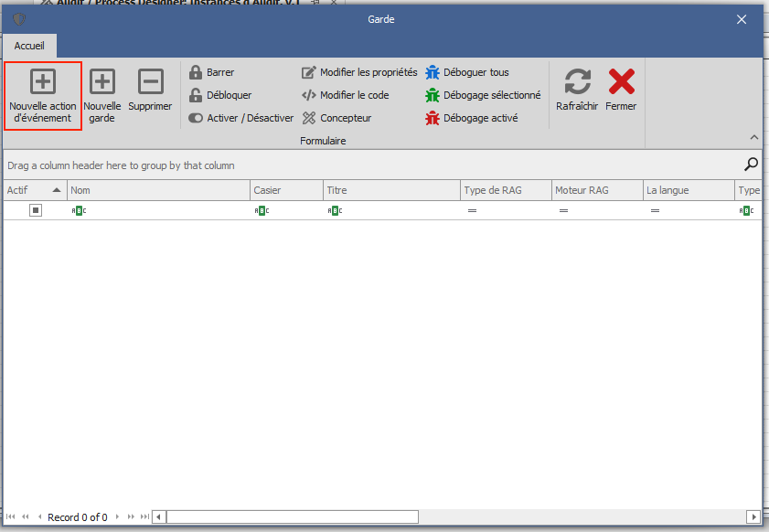Sort by Type de RAG column
The width and height of the screenshot is (769, 532).
(x=507, y=190)
